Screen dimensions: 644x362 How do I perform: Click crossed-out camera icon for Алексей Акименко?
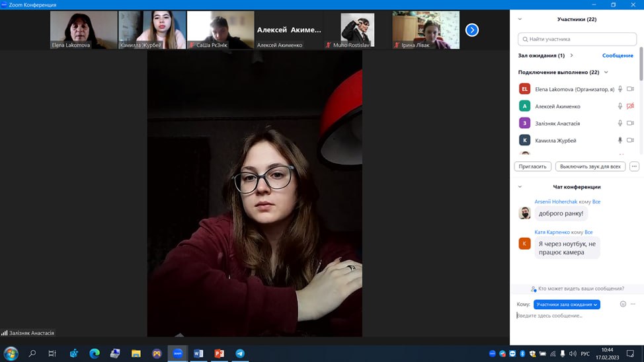pos(630,106)
